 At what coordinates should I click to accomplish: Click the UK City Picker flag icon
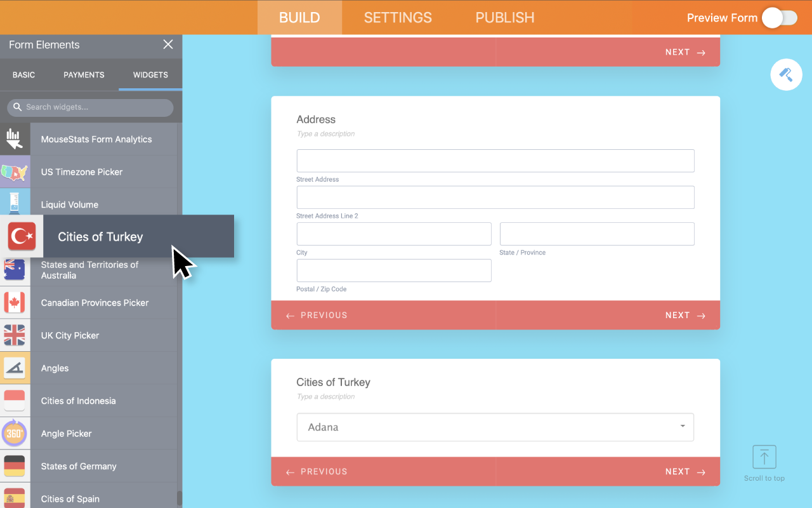(15, 335)
